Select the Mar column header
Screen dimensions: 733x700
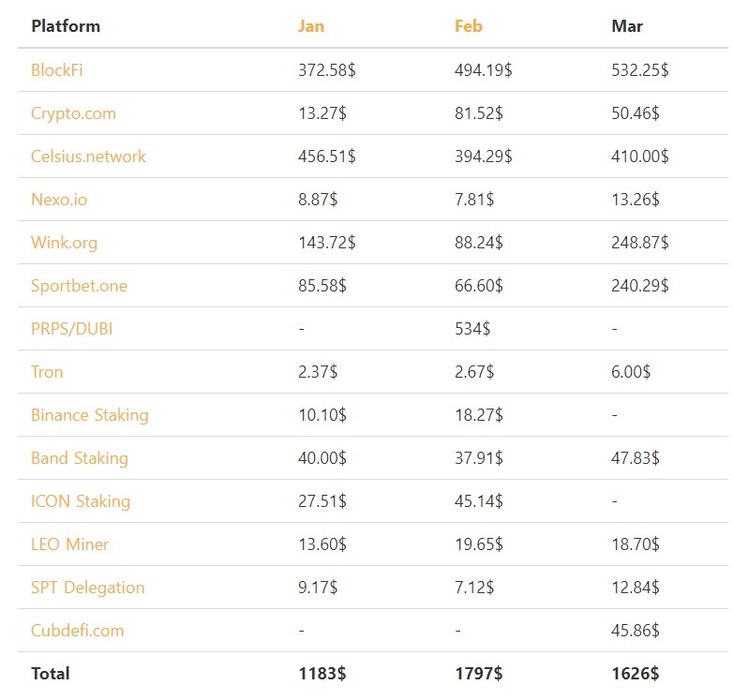tap(627, 26)
